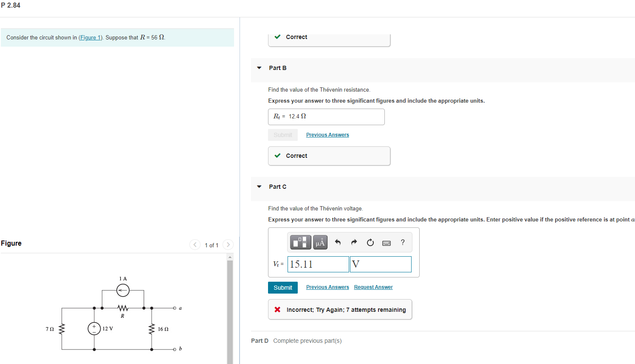Image resolution: width=635 pixels, height=364 pixels.
Task: Submit the Part C answer
Action: (283, 288)
